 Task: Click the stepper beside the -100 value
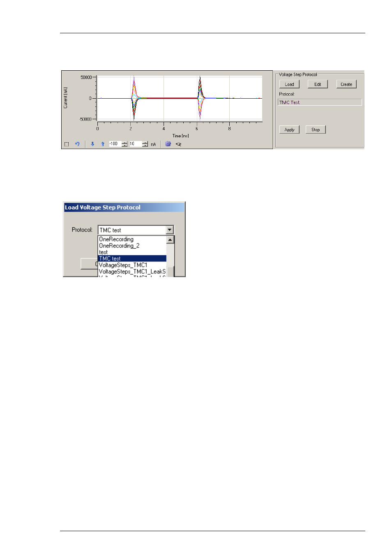tap(125, 144)
